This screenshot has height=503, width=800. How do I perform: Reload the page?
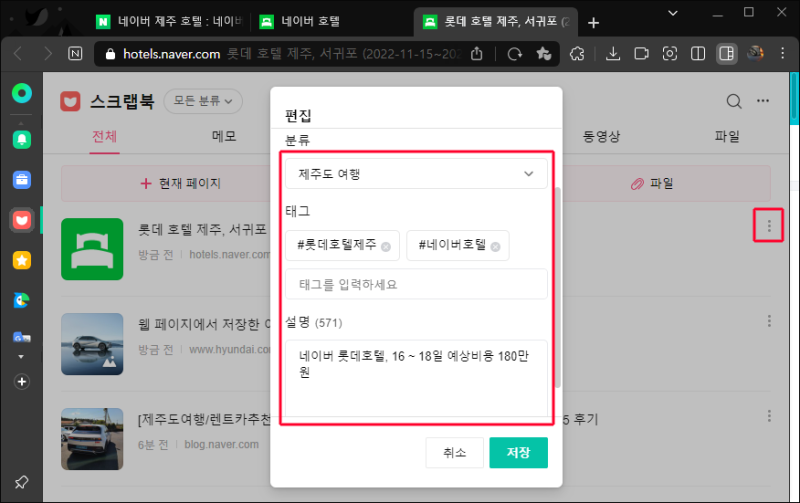pyautogui.click(x=515, y=54)
